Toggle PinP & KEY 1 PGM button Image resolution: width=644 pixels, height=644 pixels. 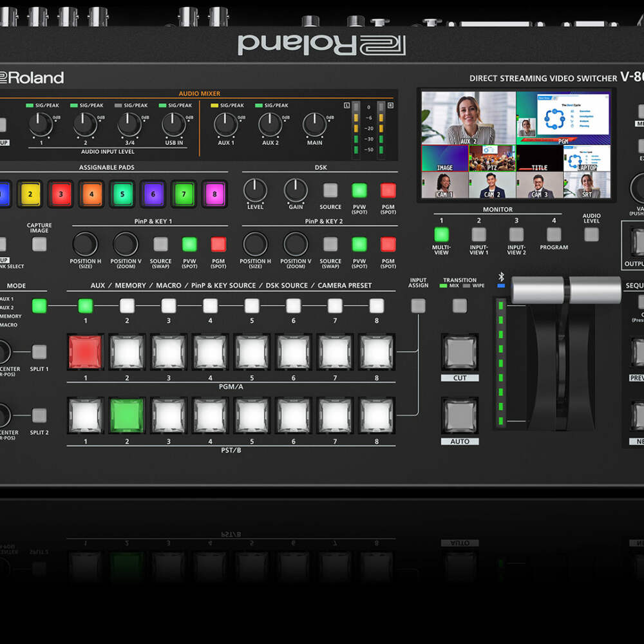coord(218,244)
